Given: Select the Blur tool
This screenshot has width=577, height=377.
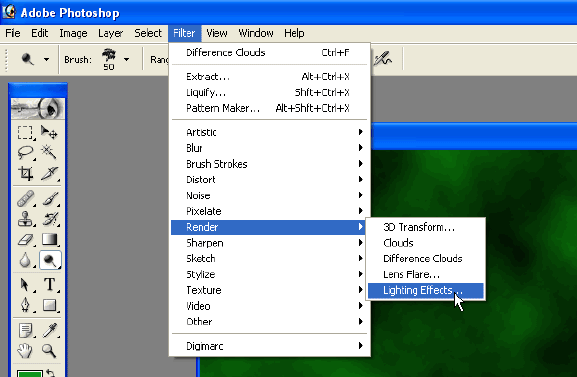Looking at the screenshot, I should (x=25, y=260).
